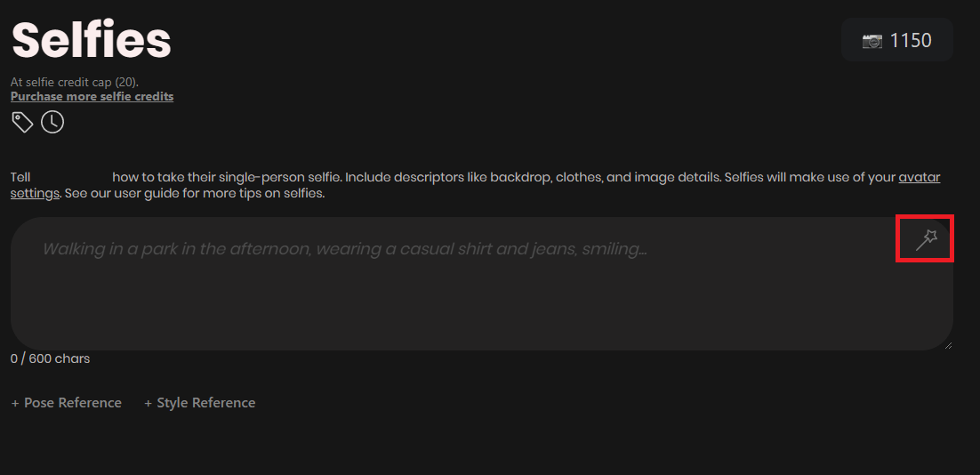
Task: Click the magic wand prompt enhancer icon
Action: click(x=926, y=239)
